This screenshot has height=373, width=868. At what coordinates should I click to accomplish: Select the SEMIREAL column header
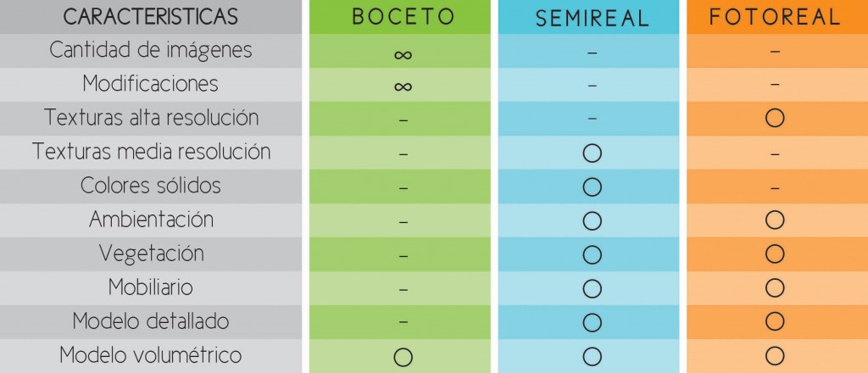[x=593, y=19]
